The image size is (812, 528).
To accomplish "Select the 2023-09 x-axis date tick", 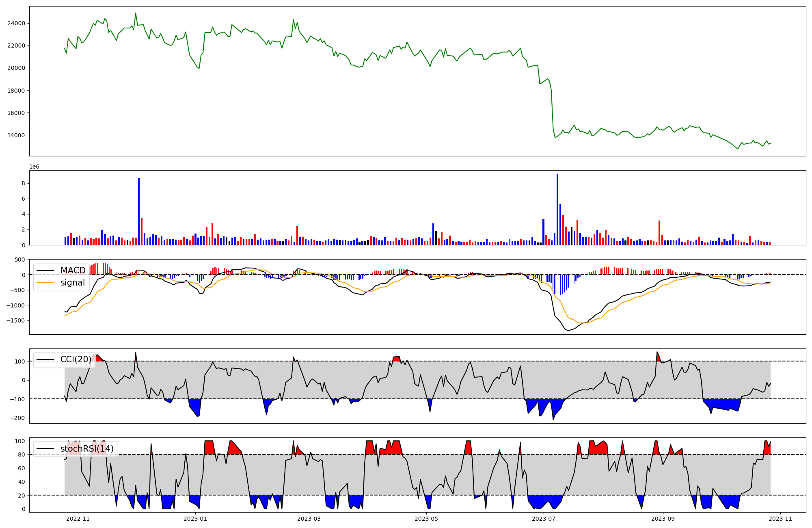I will tap(663, 519).
